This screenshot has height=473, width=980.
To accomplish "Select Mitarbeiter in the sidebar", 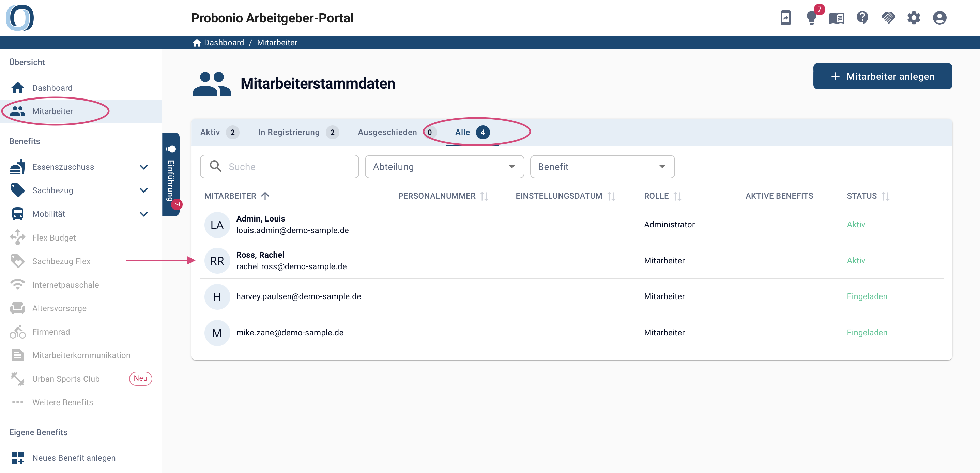I will [81, 111].
